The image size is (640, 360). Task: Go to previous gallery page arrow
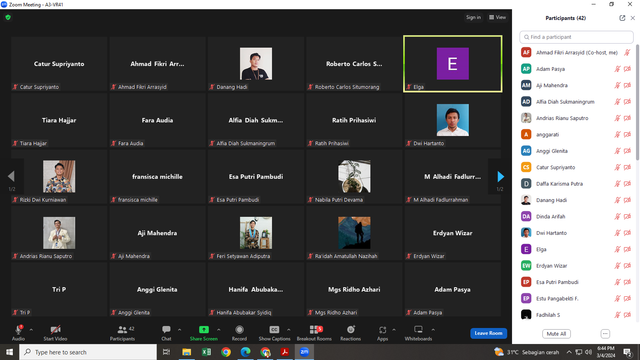point(11,176)
